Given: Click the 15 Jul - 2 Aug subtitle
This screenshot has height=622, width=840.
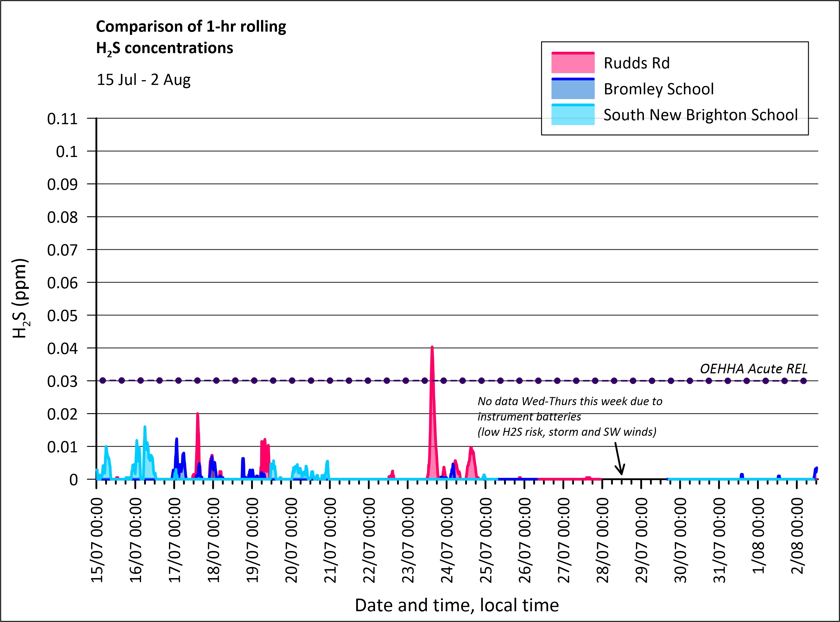Looking at the screenshot, I should pos(143,80).
